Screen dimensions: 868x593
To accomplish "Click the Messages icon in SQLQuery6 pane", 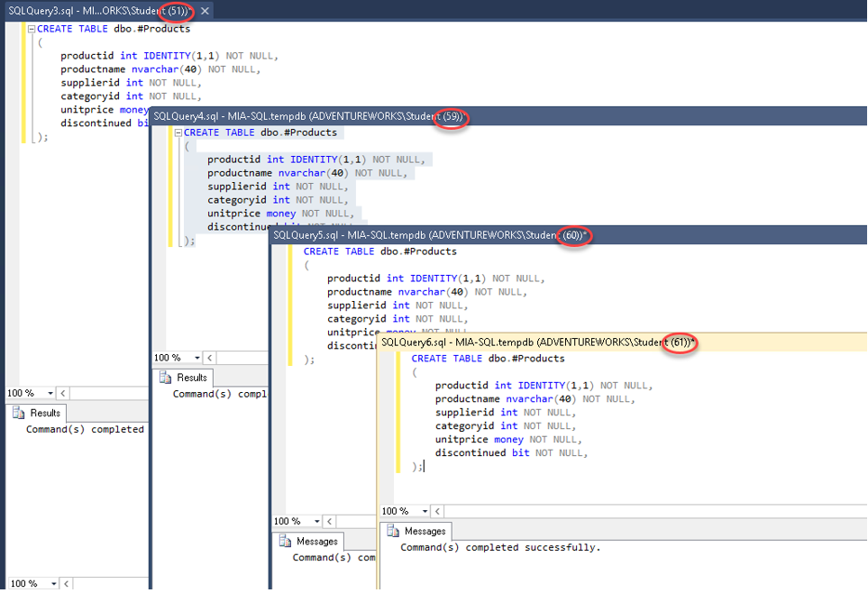I will click(393, 531).
